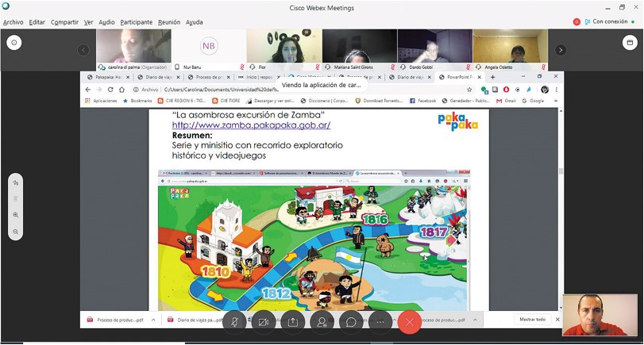The image size is (644, 345).
Task: Open Proceso de produc...pdf download
Action: pyautogui.click(x=116, y=320)
